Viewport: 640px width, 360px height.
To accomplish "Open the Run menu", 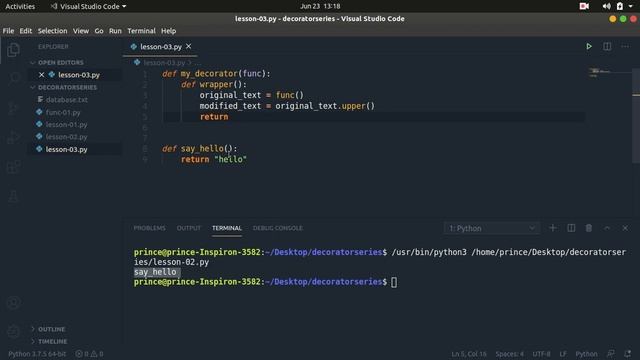I will (x=115, y=31).
